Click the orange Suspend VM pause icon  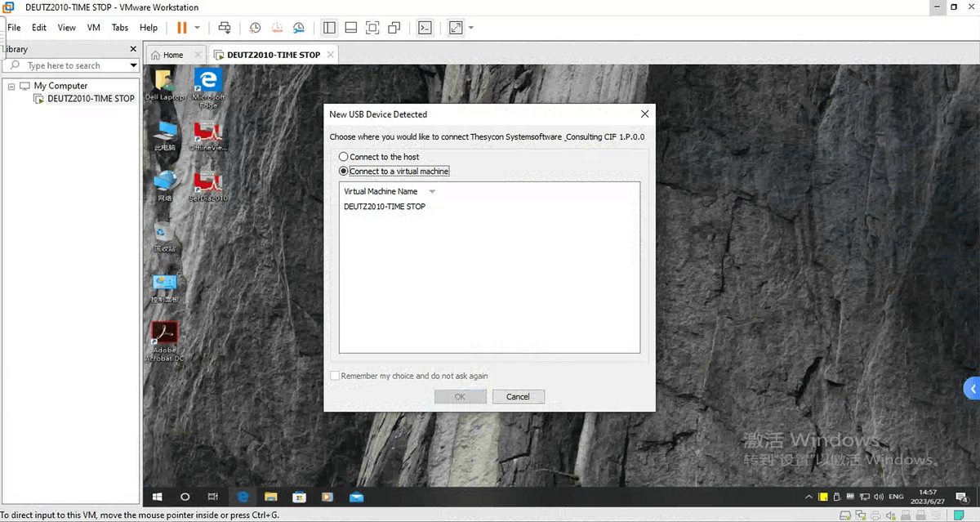pos(181,27)
